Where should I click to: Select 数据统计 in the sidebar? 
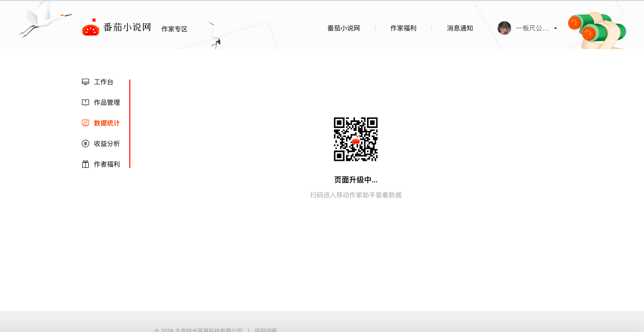(x=107, y=123)
